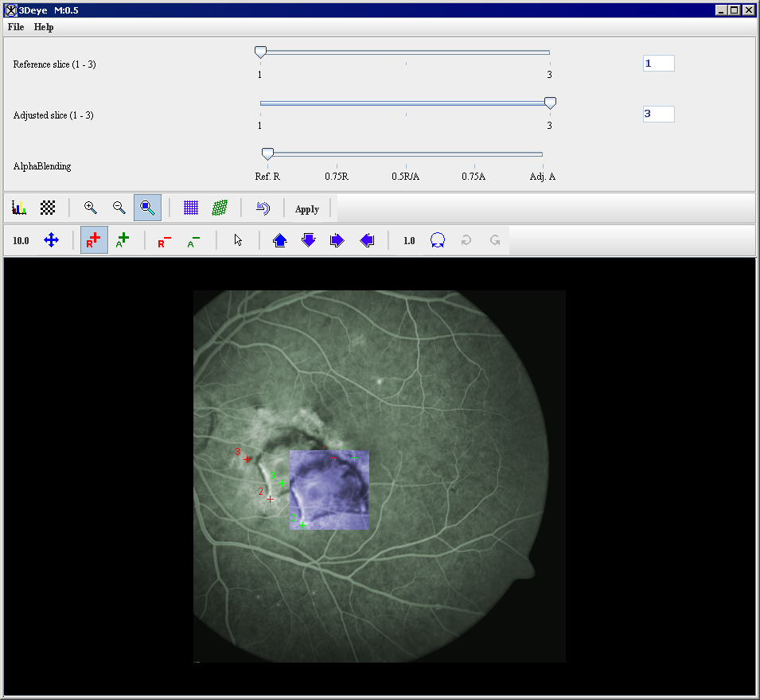Toggle the add reference point (R+) tool
Viewport: 760px width, 700px height.
[94, 240]
